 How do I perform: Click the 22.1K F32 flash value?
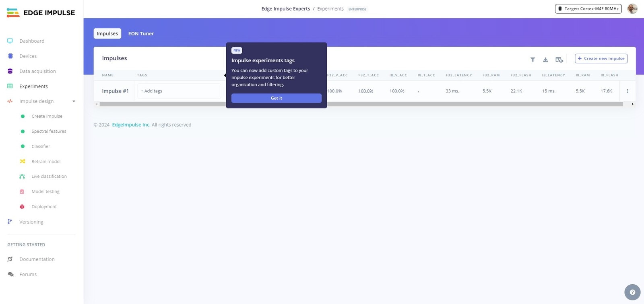click(516, 91)
